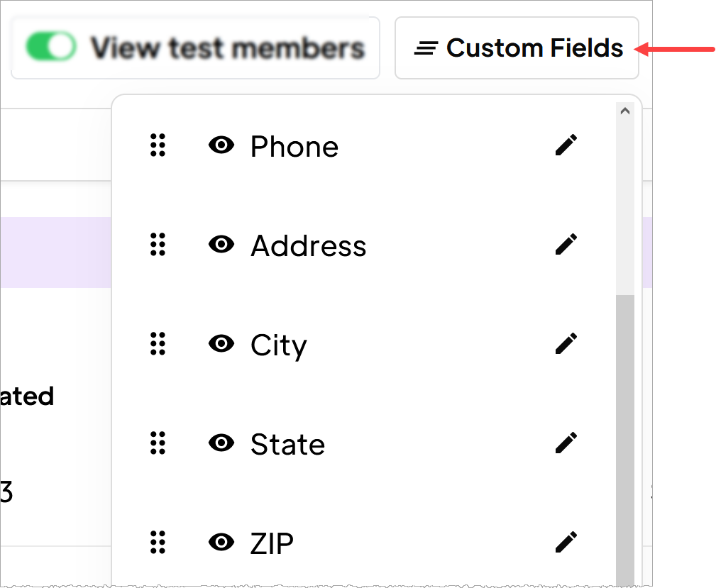The width and height of the screenshot is (716, 588).
Task: Edit the Phone field with pencil icon
Action: click(x=566, y=145)
